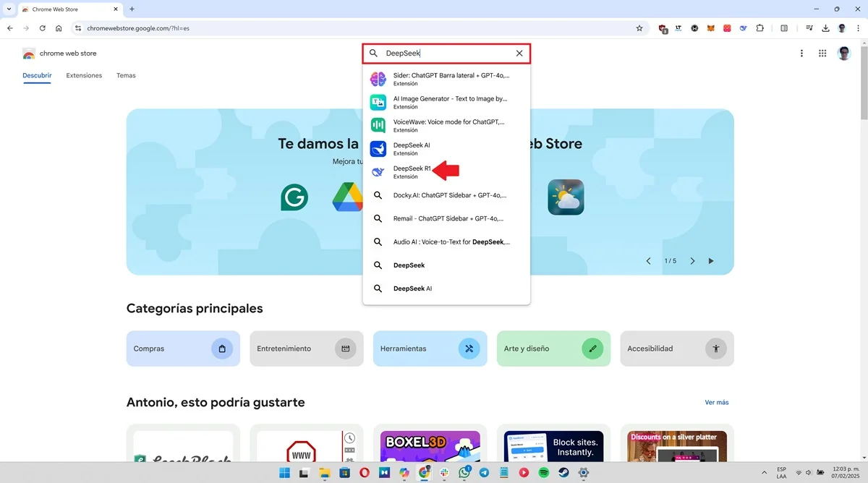Click the DeepSeek whale extension icon
868x483 pixels.
click(742, 28)
